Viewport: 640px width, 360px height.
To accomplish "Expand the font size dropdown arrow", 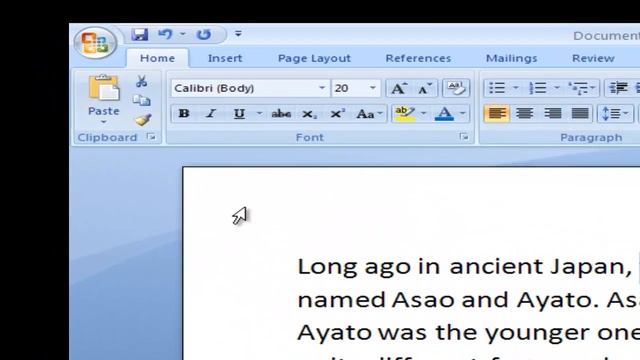I will [x=372, y=88].
